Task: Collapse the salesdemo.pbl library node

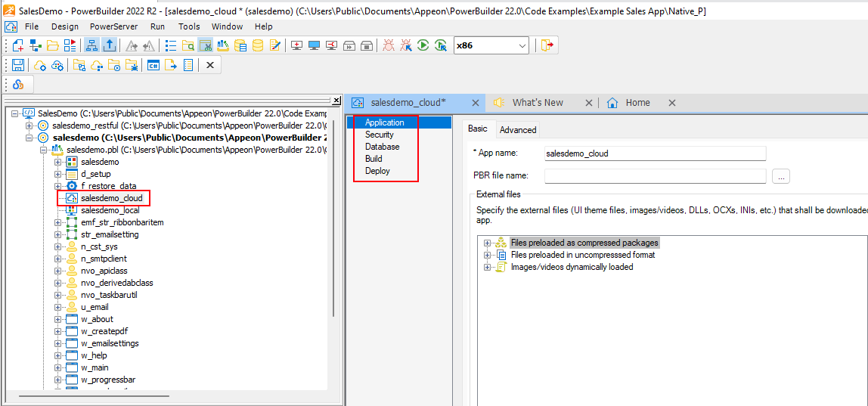Action: pos(43,150)
